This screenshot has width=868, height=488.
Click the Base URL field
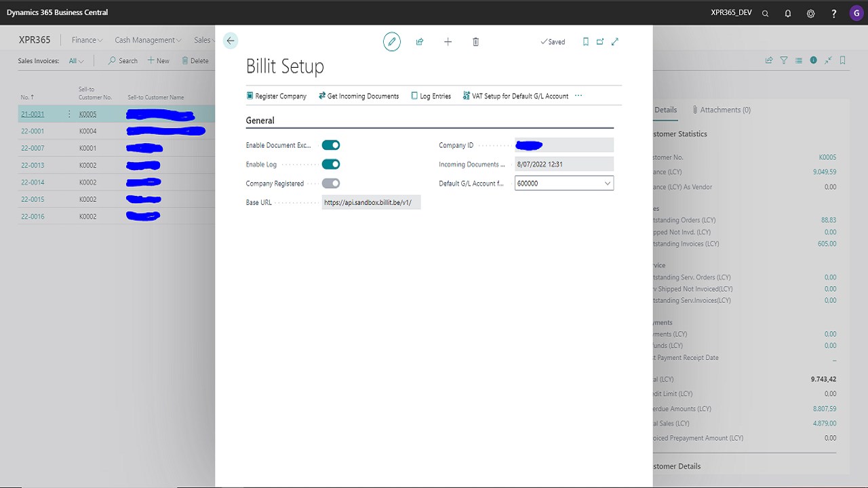(371, 202)
